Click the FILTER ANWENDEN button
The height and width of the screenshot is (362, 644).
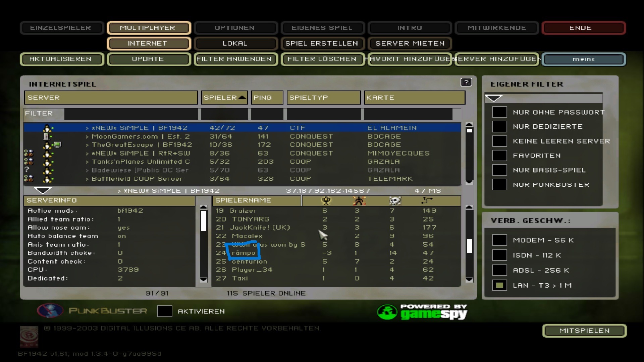(x=235, y=59)
